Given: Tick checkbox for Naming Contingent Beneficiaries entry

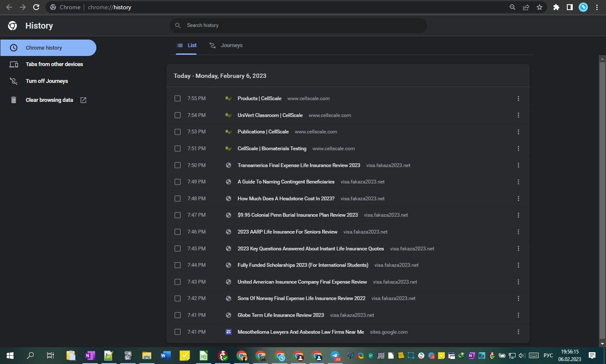Looking at the screenshot, I should 178,182.
